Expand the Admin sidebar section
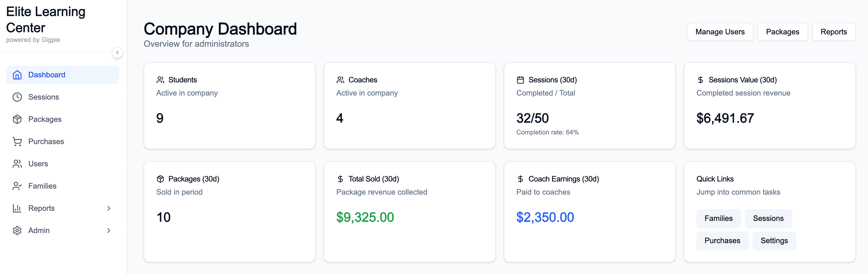The image size is (868, 274). [108, 230]
